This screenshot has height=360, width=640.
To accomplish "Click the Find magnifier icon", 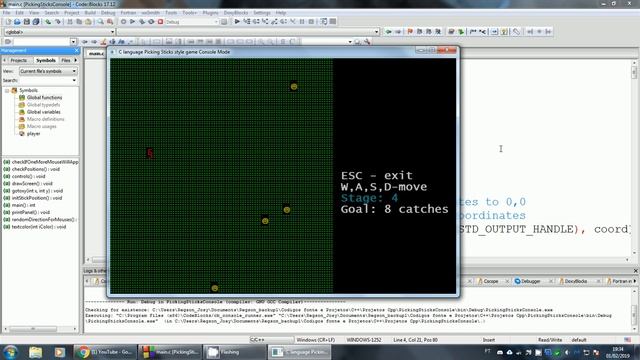I will pyautogui.click(x=100, y=22).
